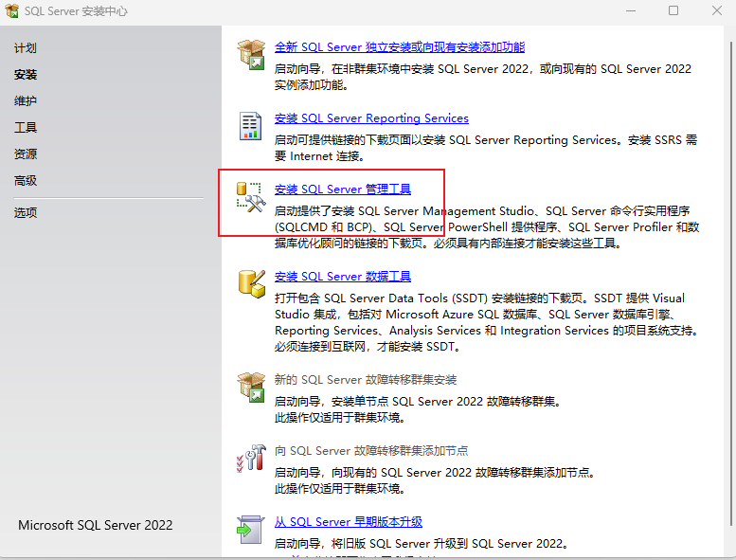Click the SSDT description paragraph
Screen dimensions: 736x560
click(488, 322)
